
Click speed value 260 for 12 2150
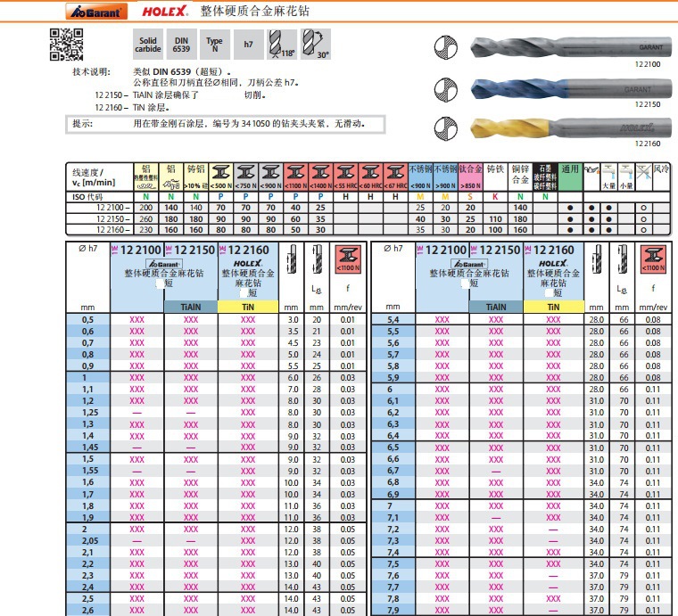[146, 219]
